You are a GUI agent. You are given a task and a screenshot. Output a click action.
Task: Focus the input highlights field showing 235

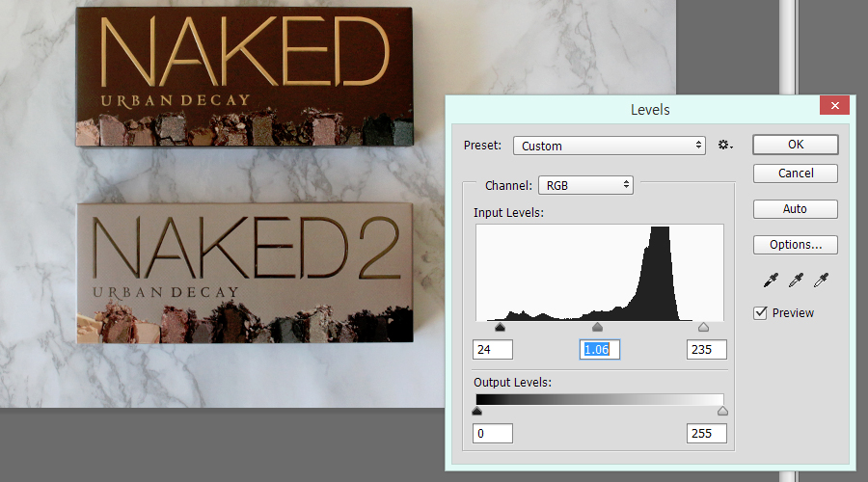coord(706,349)
